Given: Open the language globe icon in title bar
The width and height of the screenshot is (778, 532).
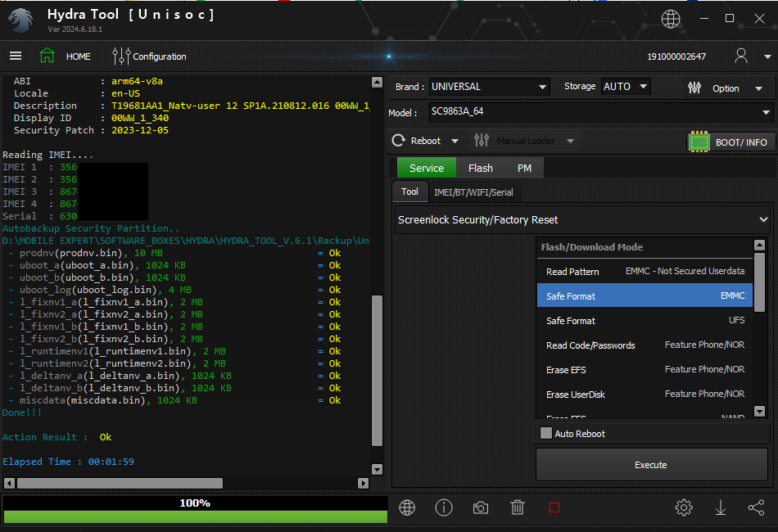Looking at the screenshot, I should point(671,19).
